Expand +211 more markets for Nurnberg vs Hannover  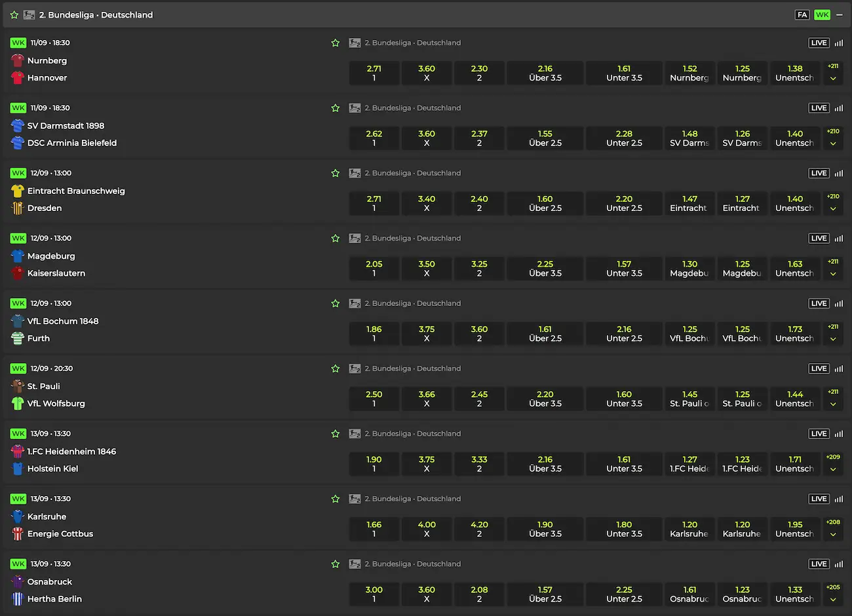click(833, 73)
